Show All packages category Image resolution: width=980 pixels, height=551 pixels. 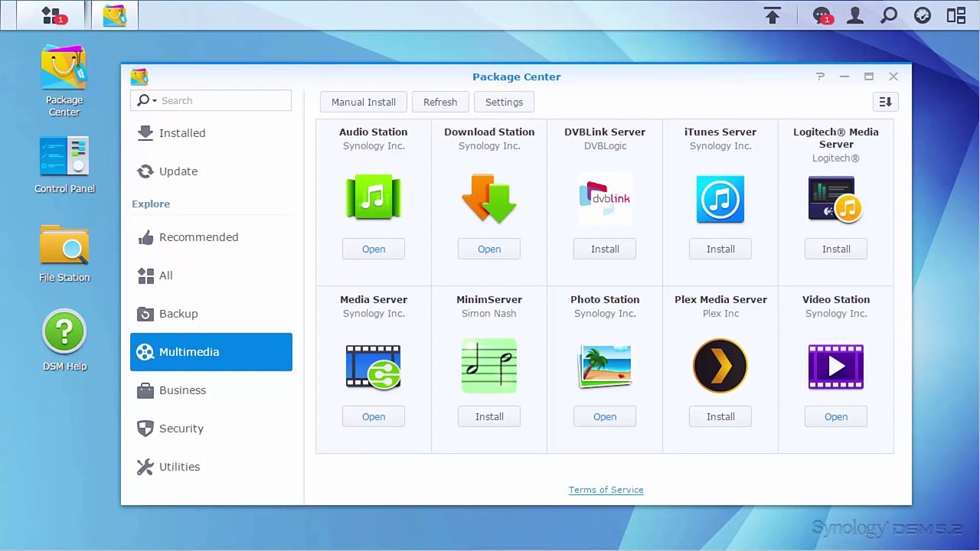(x=211, y=275)
